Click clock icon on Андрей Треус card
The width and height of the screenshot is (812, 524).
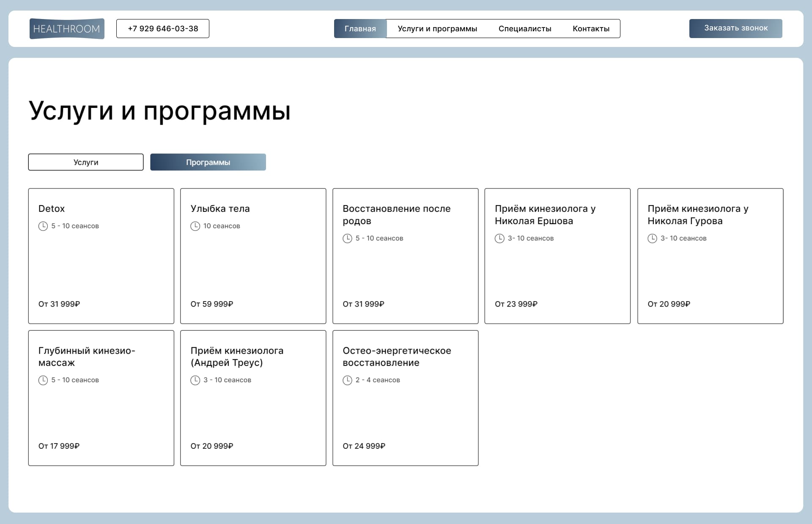pyautogui.click(x=195, y=380)
